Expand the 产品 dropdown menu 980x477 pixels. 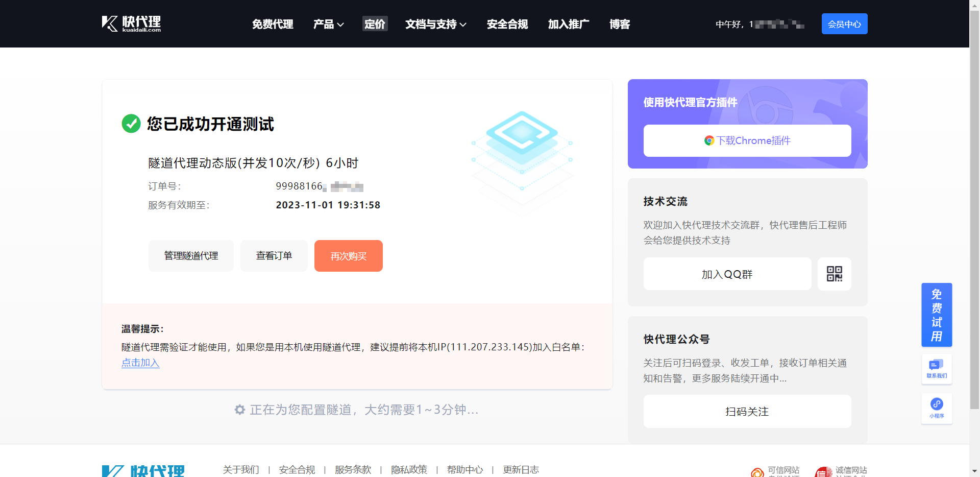(x=329, y=24)
